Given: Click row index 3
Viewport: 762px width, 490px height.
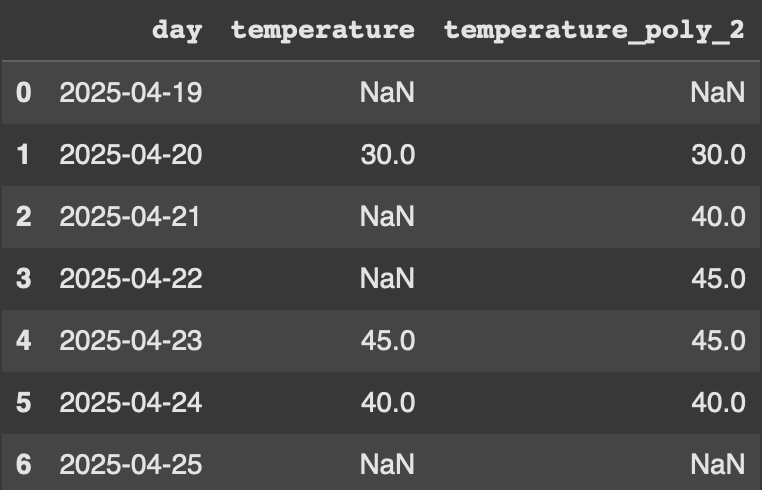Looking at the screenshot, I should click(23, 279).
